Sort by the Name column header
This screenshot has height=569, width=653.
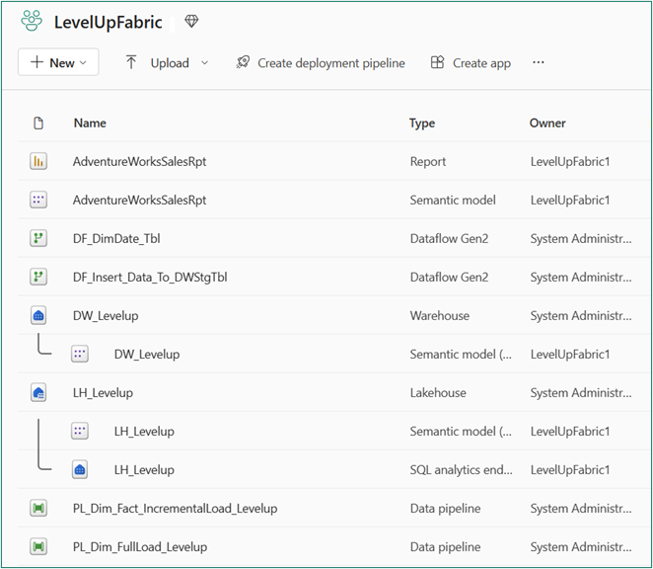[90, 123]
